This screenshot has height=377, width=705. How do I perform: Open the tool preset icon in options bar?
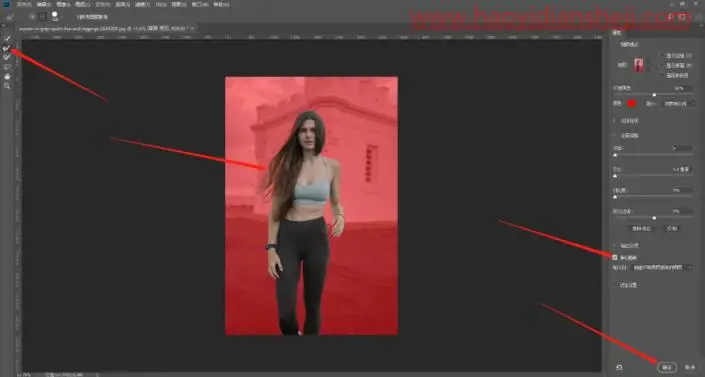pos(11,17)
